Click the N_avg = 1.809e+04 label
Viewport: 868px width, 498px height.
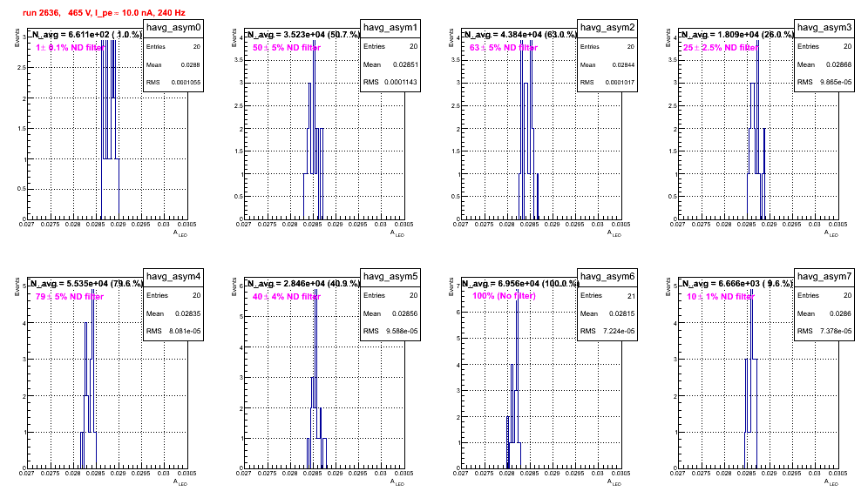[x=737, y=34]
